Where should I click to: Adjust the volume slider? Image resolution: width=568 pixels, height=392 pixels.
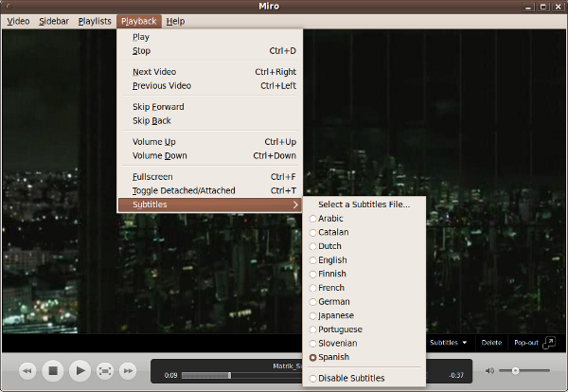point(524,370)
